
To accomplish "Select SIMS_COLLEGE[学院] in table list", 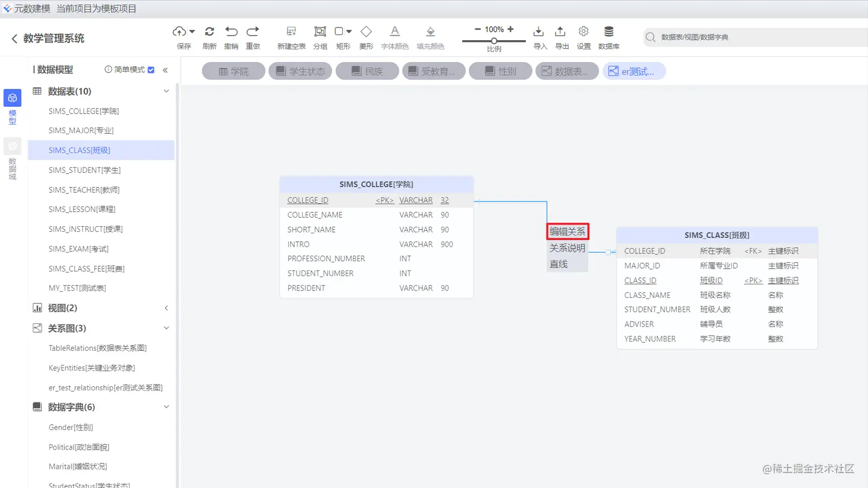I will point(84,111).
